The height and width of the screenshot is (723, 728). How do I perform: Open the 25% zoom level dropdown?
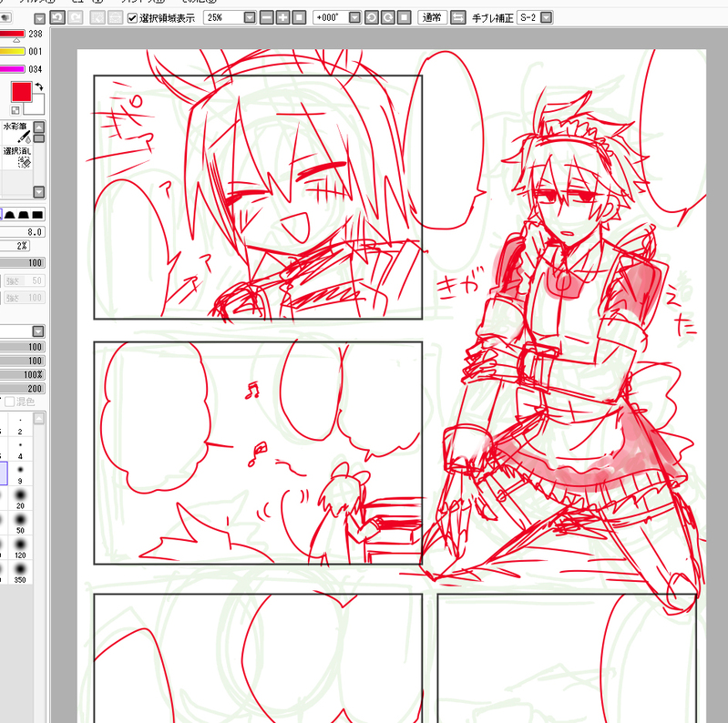[250, 17]
